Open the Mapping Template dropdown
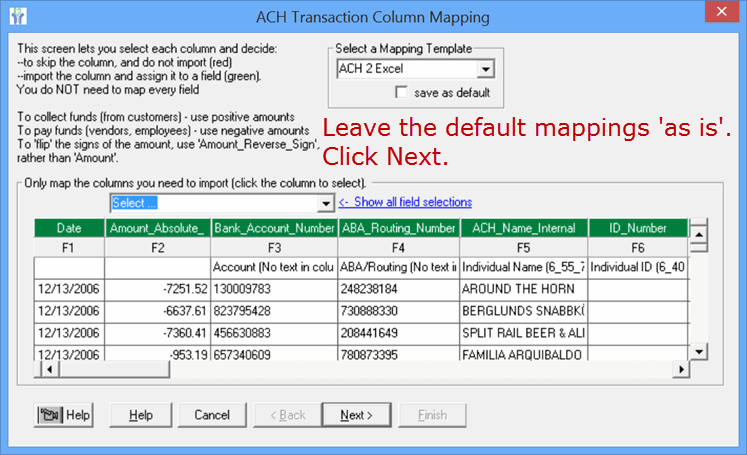 486,70
